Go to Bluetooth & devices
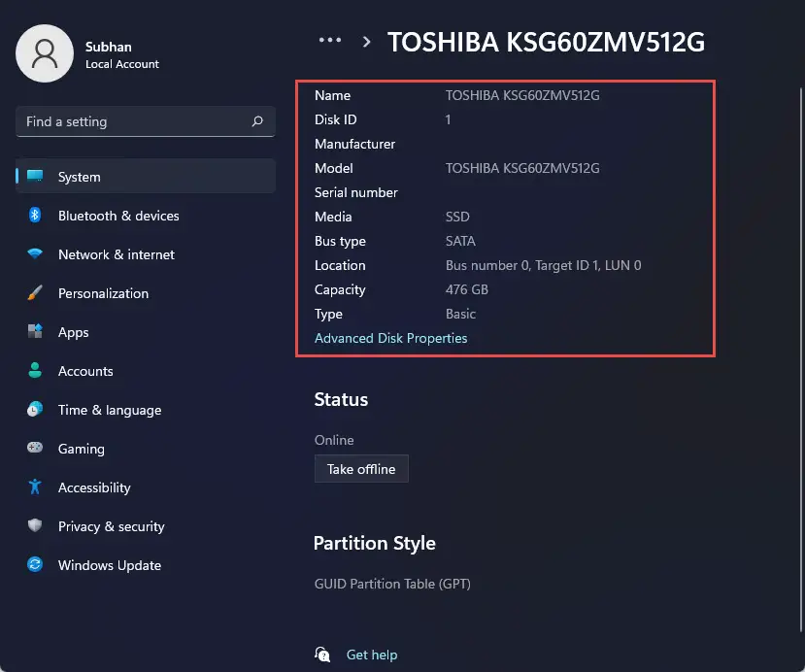Viewport: 805px width, 672px height. pos(146,216)
